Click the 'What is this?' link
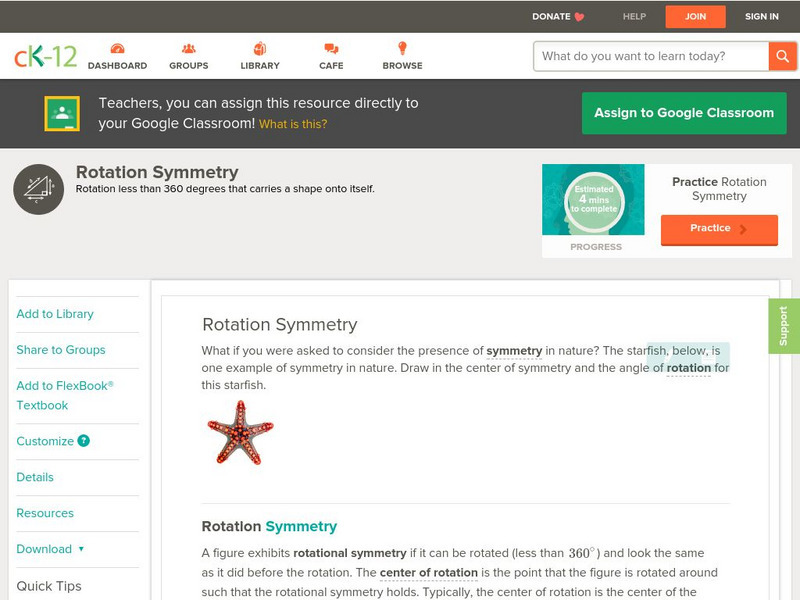Image resolution: width=800 pixels, height=600 pixels. point(293,124)
